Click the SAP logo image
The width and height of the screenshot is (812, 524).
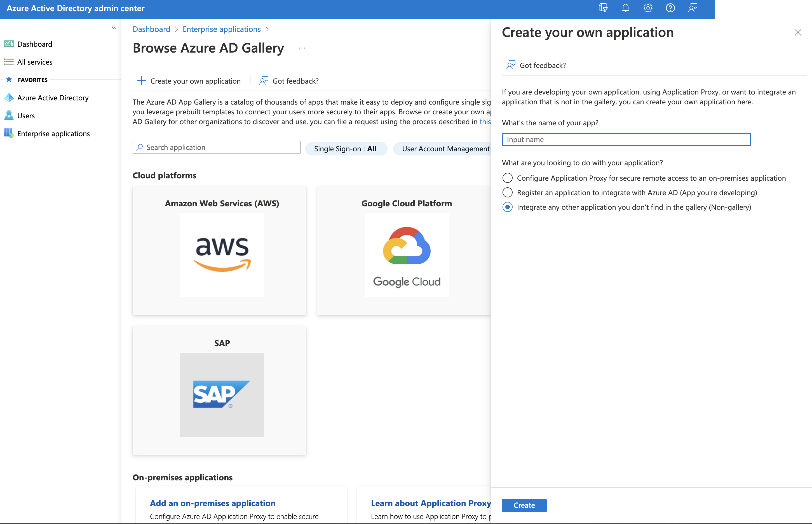pos(222,395)
